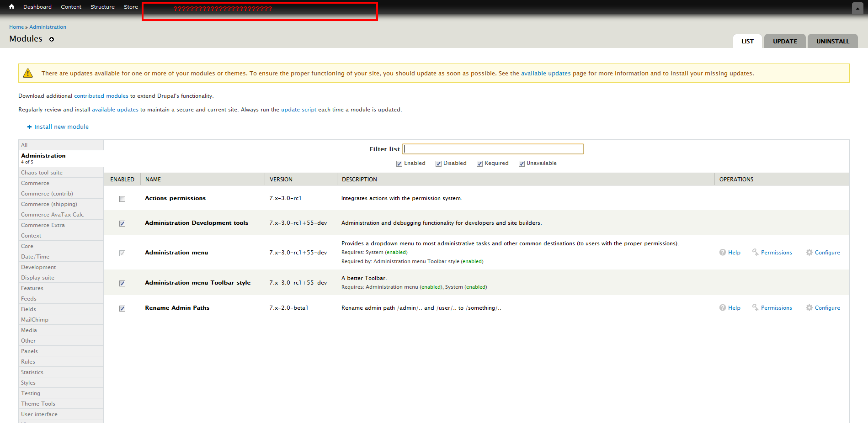Select the MailChimp category
Screen dimensions: 868x423
point(61,320)
